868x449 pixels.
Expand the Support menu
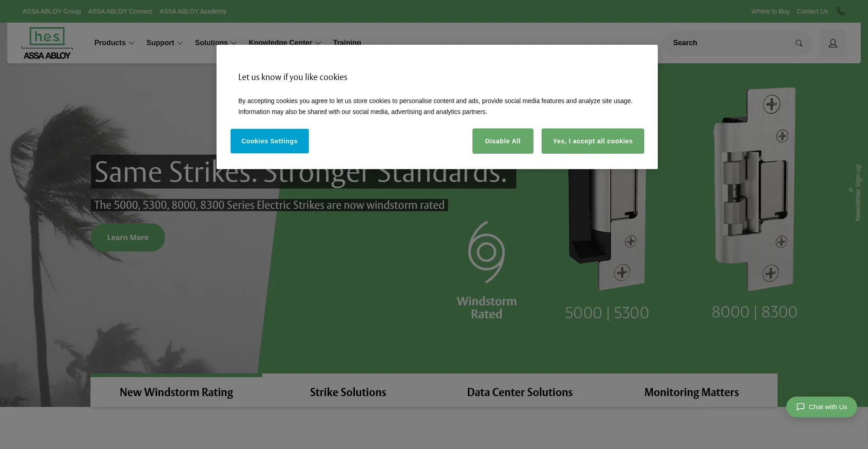click(165, 43)
